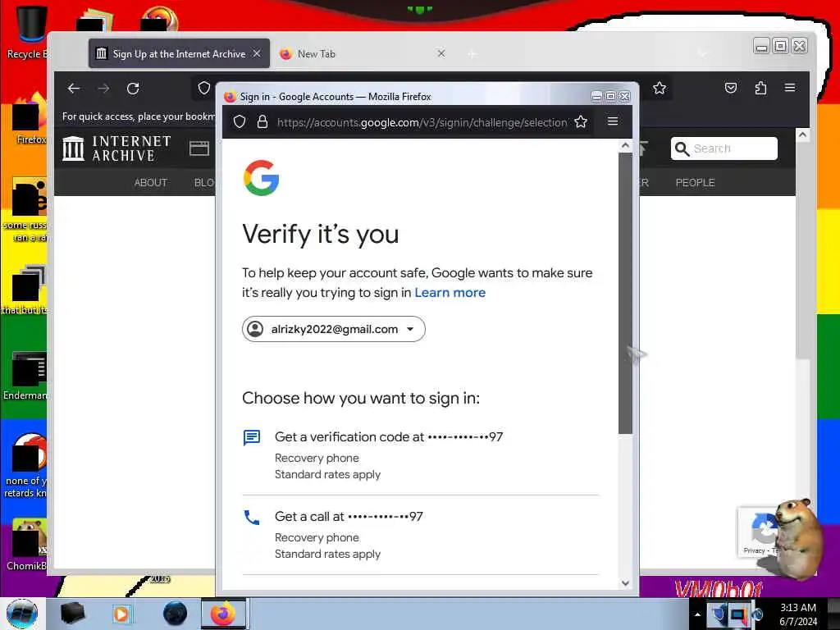Switch to Sign Up at the Internet Archive tab
The height and width of the screenshot is (630, 840).
pyautogui.click(x=179, y=53)
